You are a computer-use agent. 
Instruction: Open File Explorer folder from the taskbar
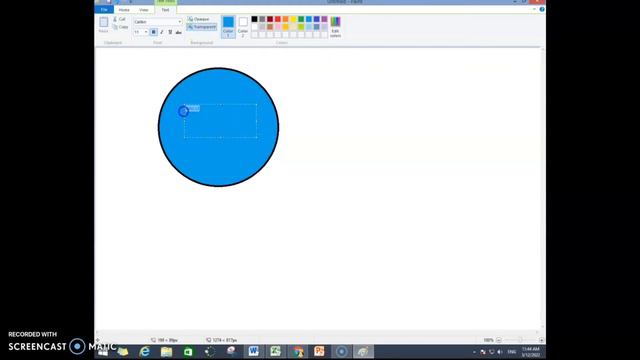click(166, 352)
